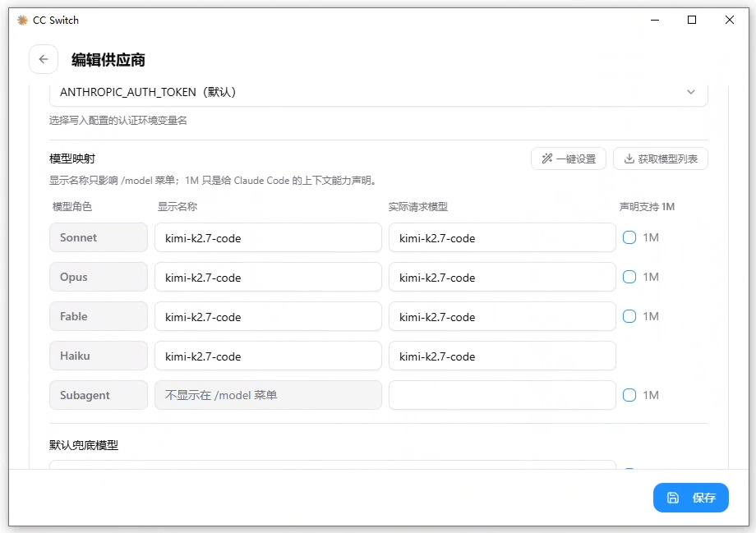Enable 1M checkbox for Subagent row
Screen dimensions: 756x533
[629, 395]
